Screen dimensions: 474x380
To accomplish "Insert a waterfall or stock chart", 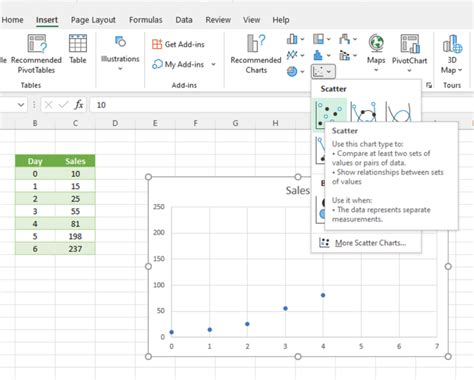I will pyautogui.click(x=345, y=39).
